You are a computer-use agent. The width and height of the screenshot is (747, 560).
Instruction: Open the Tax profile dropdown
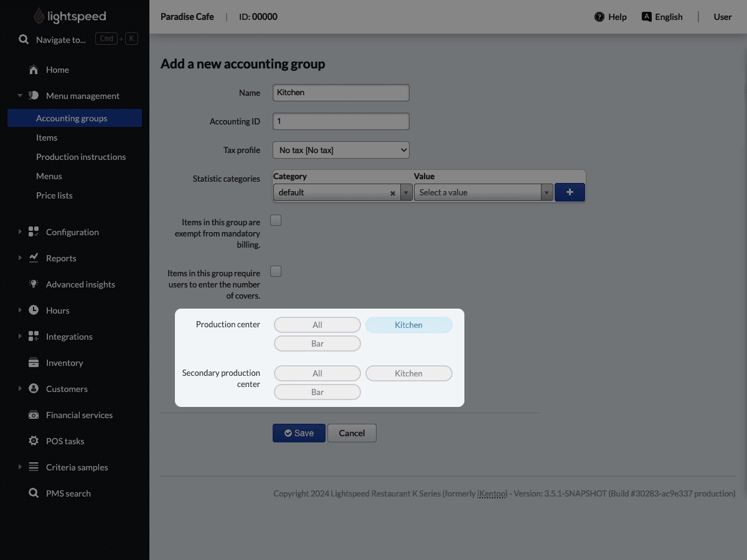[x=341, y=149]
